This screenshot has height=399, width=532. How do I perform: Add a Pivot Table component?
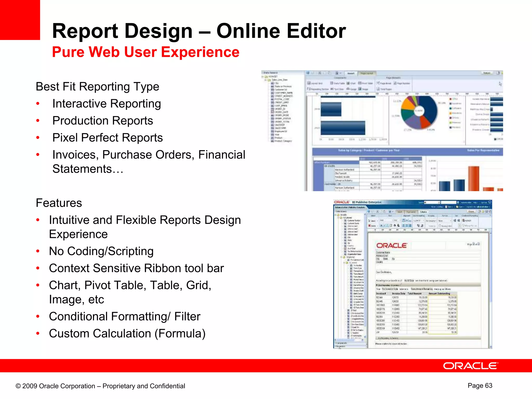tap(360, 83)
